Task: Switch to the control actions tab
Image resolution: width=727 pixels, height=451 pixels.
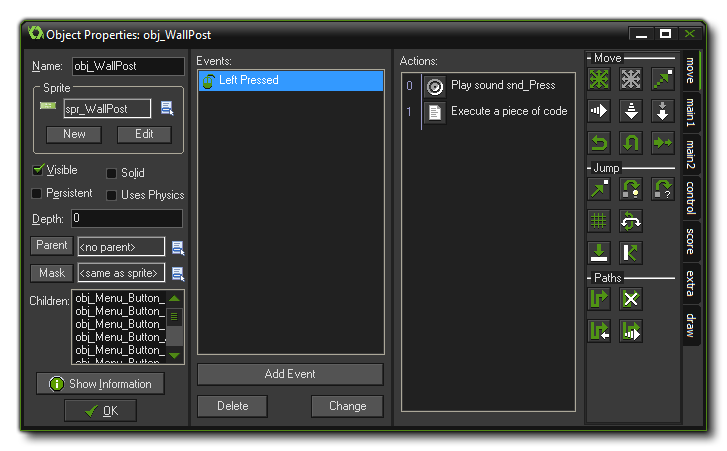Action: click(x=690, y=198)
